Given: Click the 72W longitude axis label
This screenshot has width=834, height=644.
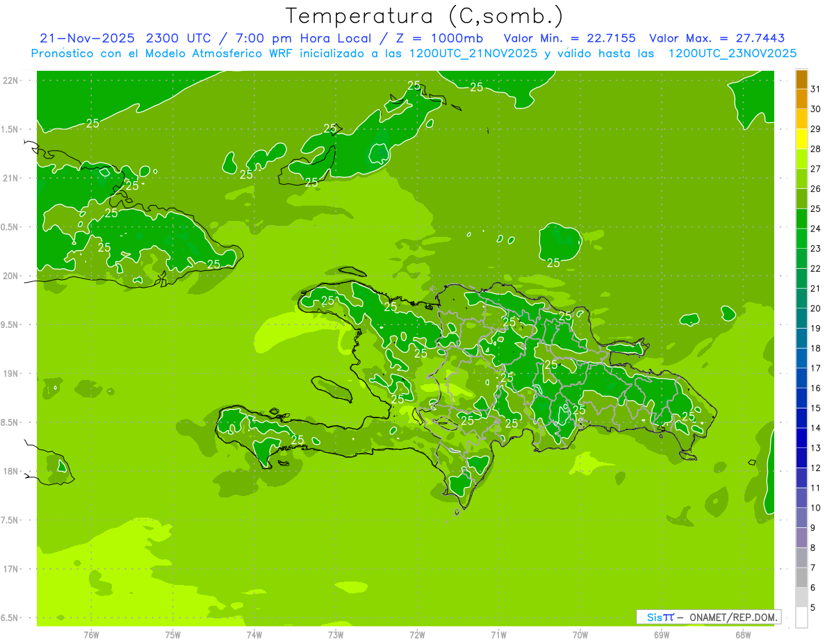Looking at the screenshot, I should point(417,635).
